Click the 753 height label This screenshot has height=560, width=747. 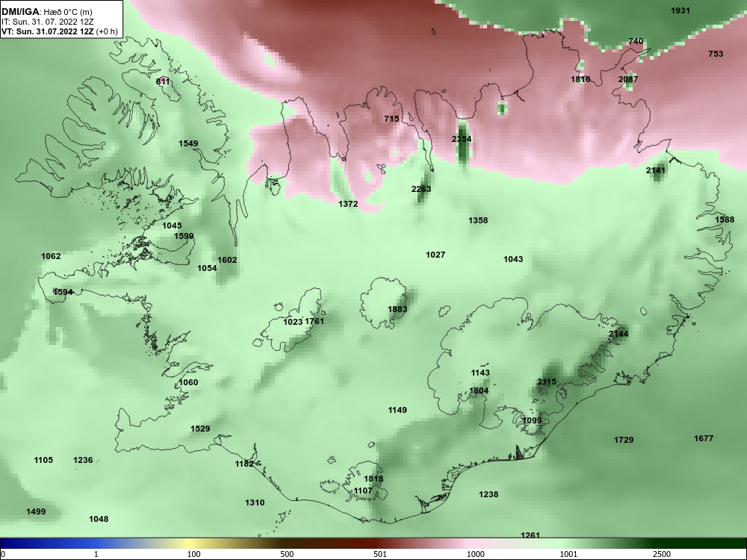(x=716, y=54)
